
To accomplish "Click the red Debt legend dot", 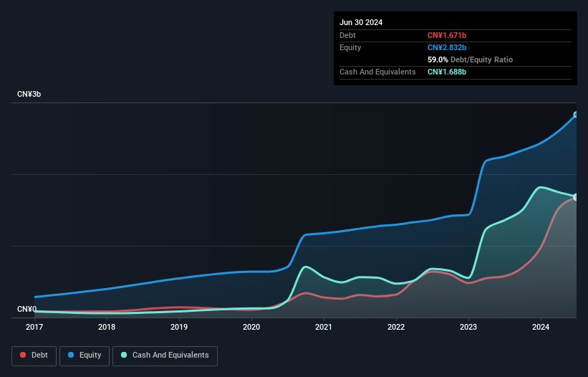I will (23, 355).
